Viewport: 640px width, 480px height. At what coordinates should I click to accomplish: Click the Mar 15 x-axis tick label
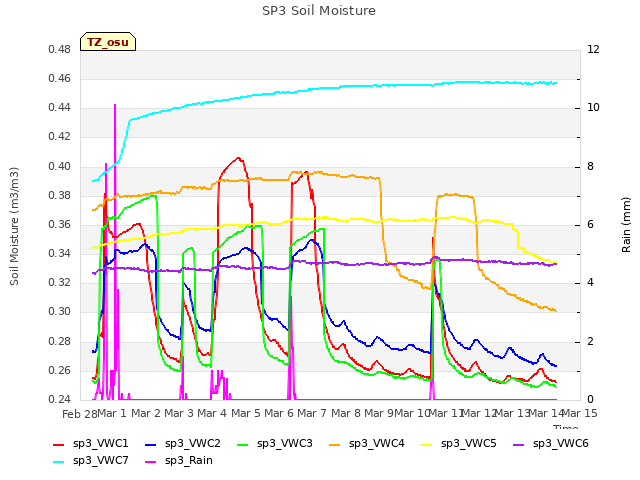(580, 413)
